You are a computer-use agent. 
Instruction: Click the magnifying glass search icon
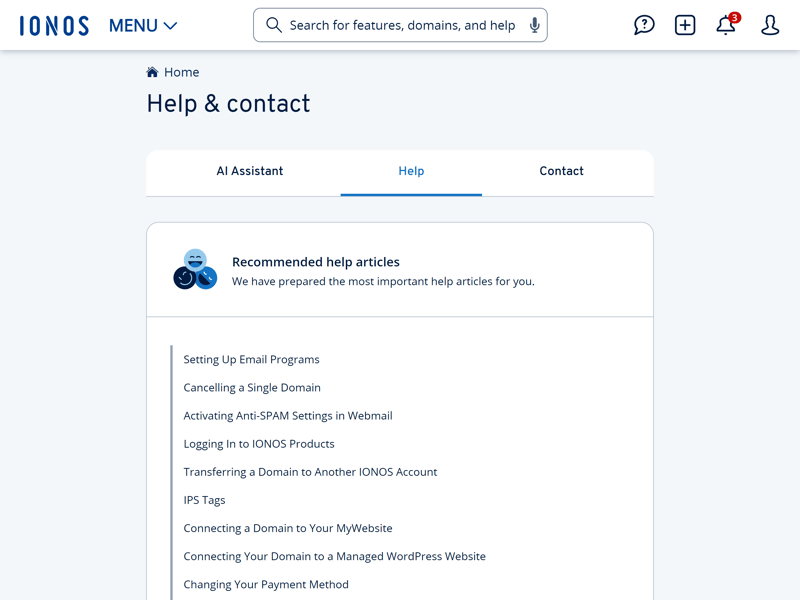click(274, 25)
